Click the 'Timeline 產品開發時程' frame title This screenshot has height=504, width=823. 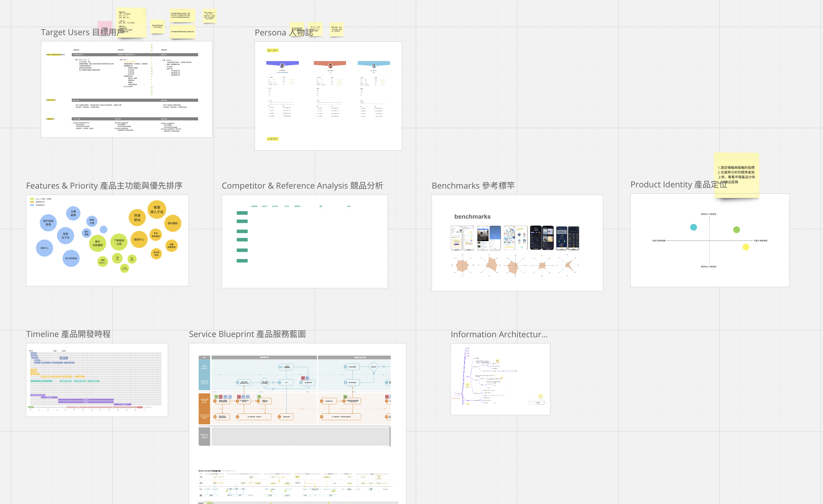68,334
